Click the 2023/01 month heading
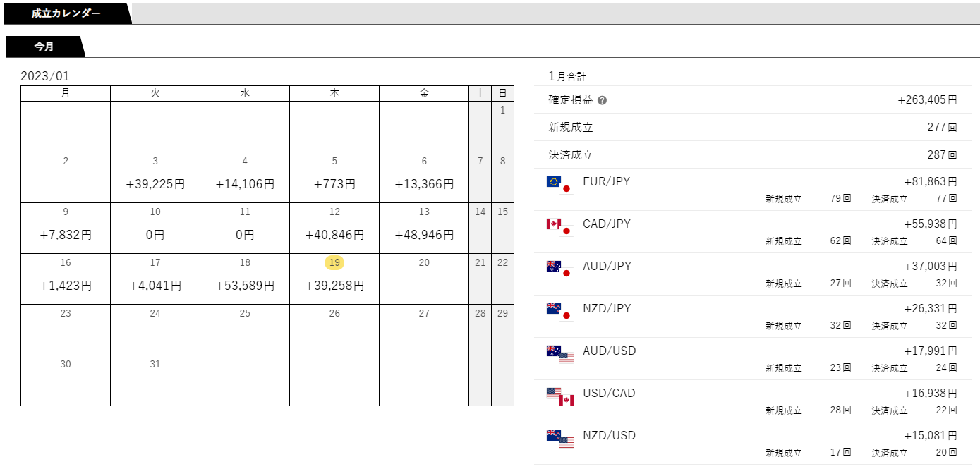This screenshot has height=469, width=980. tap(45, 76)
